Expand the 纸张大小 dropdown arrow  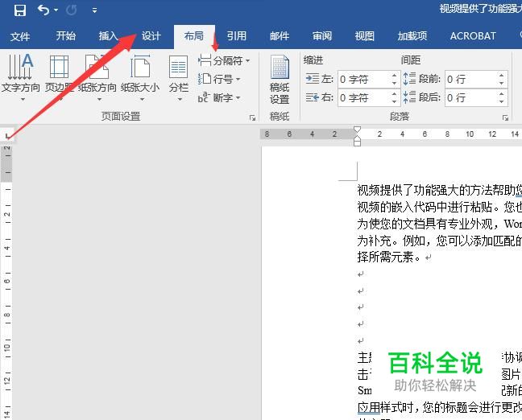click(x=142, y=100)
